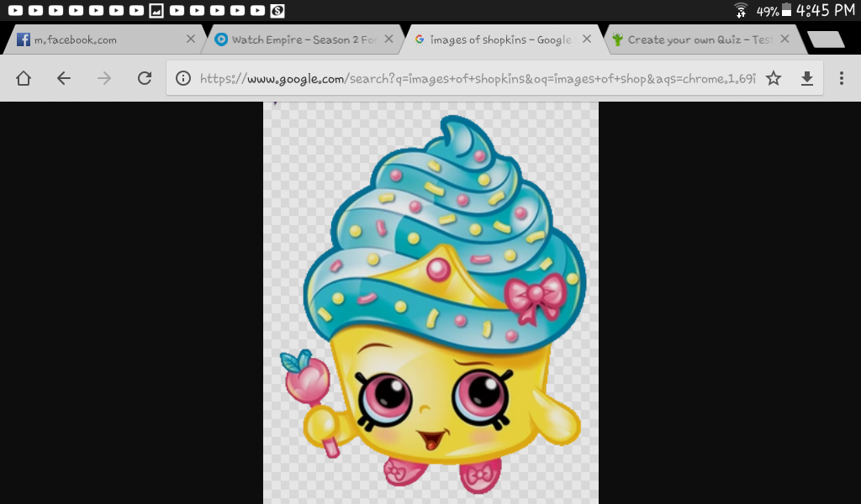
Task: Tap the 4:45 PM clock
Action: pos(826,10)
